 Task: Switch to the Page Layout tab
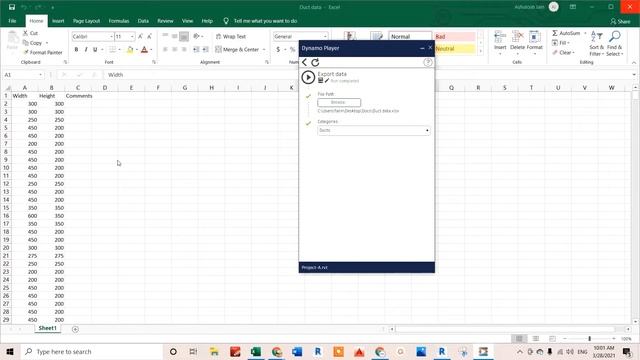[x=87, y=21]
